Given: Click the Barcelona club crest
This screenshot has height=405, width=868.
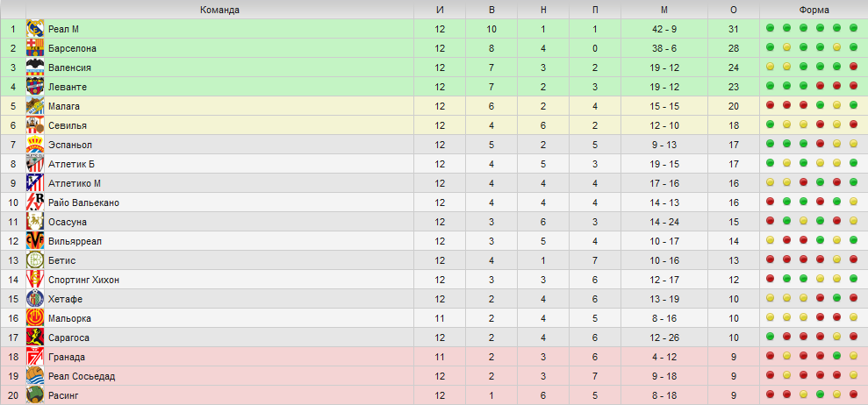Looking at the screenshot, I should click(x=35, y=48).
